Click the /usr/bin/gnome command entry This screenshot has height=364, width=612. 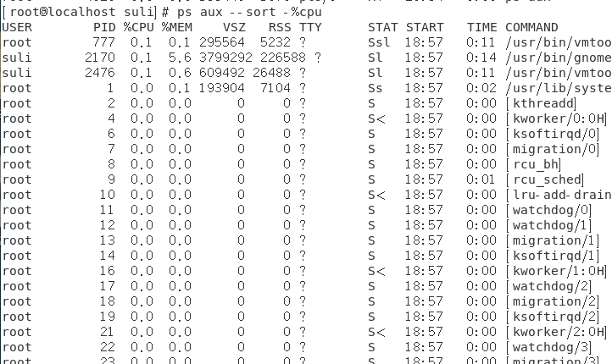[559, 58]
